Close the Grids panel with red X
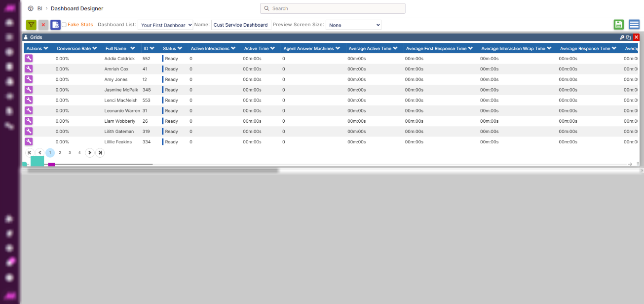 637,37
